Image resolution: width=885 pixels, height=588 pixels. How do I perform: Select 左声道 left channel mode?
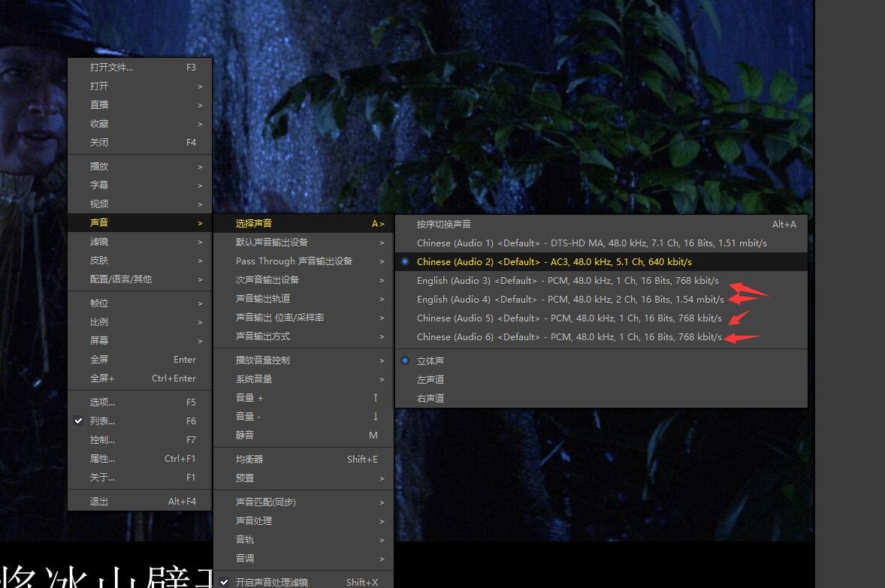[601, 380]
